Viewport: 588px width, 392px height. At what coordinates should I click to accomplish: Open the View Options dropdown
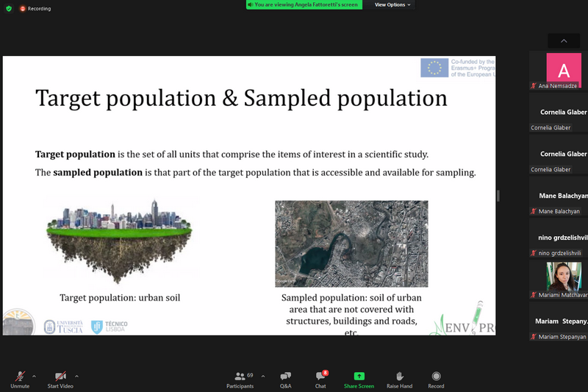point(392,4)
